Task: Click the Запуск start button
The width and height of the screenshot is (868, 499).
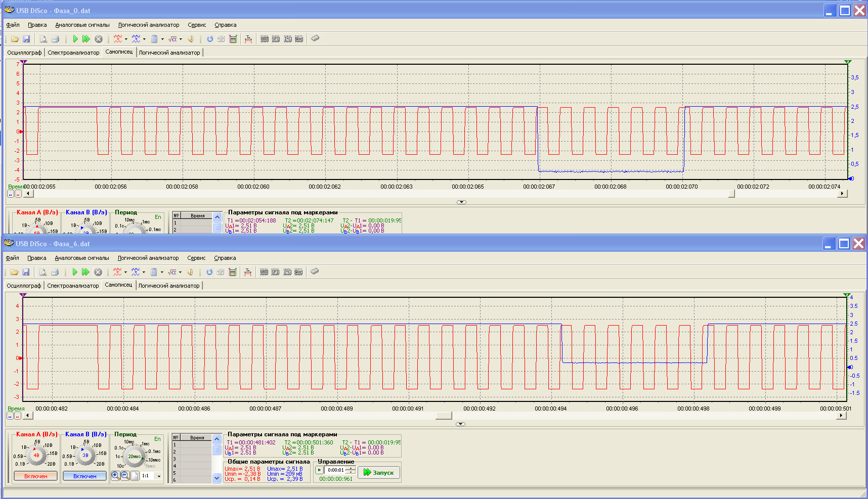Action: (x=379, y=472)
